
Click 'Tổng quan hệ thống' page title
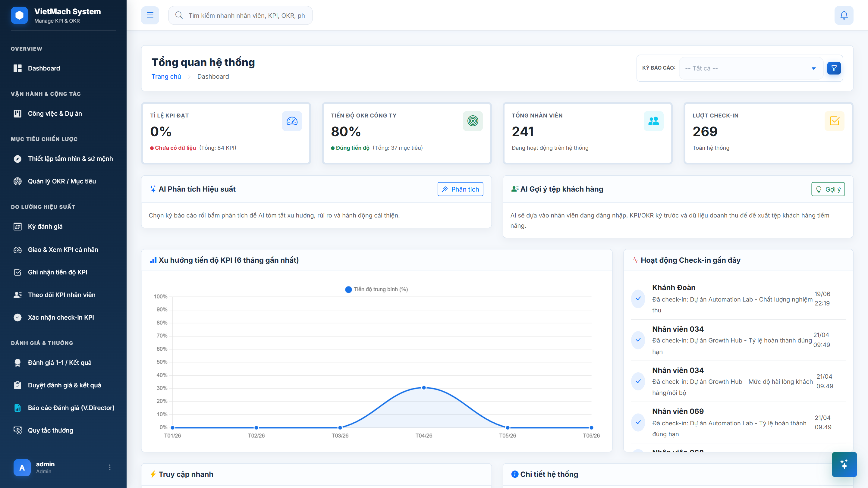pyautogui.click(x=203, y=62)
